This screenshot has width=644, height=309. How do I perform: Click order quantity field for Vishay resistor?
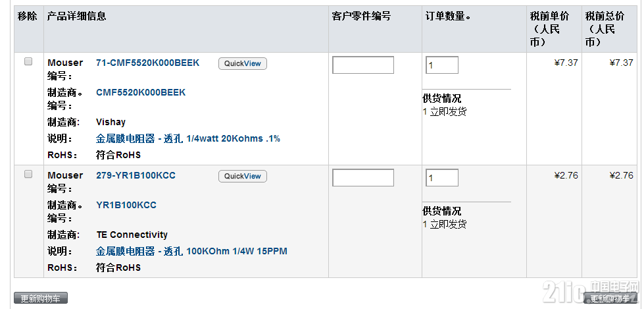442,65
